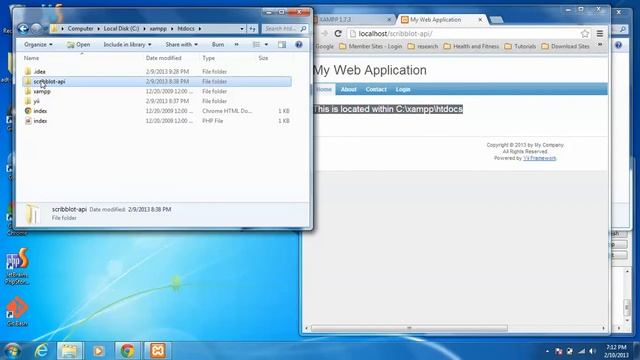
Task: Click Action Center flag tray icon
Action: coord(559,351)
